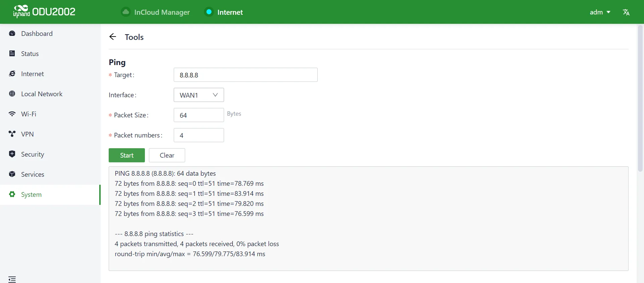Click the round-trip min/avg/max result line
The height and width of the screenshot is (283, 644).
pos(190,254)
